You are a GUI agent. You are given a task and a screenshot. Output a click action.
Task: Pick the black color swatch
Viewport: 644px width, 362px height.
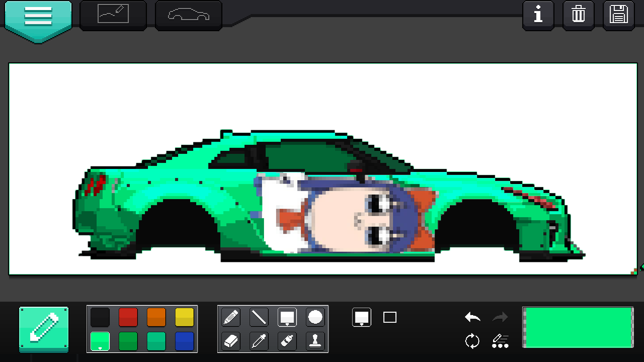100,317
